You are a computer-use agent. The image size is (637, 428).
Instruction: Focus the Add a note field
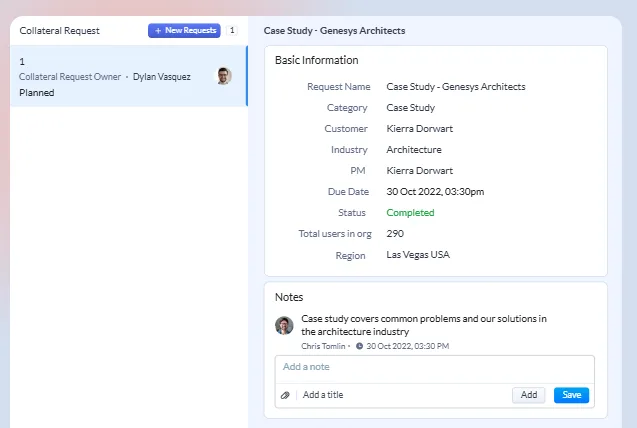(x=434, y=367)
